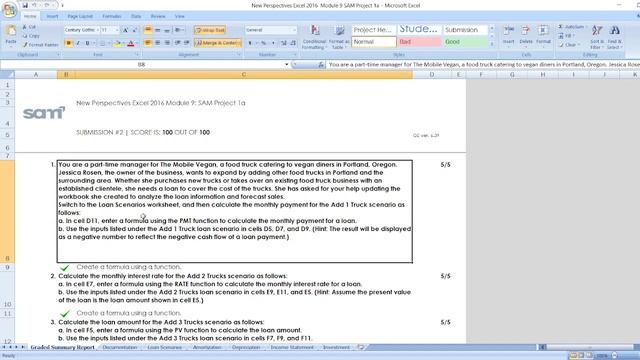Viewport: 640px width, 360px height.
Task: Click the Insert cells button
Action: [509, 35]
